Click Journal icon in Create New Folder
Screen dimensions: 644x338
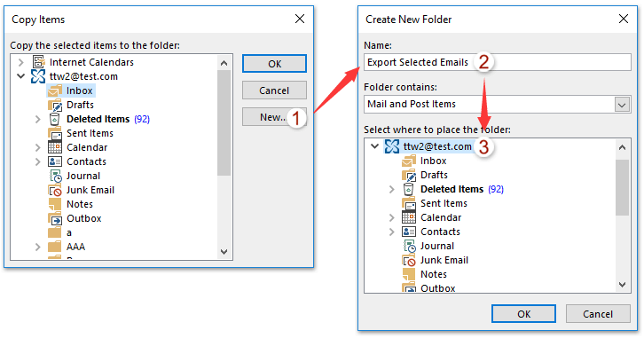coord(409,246)
